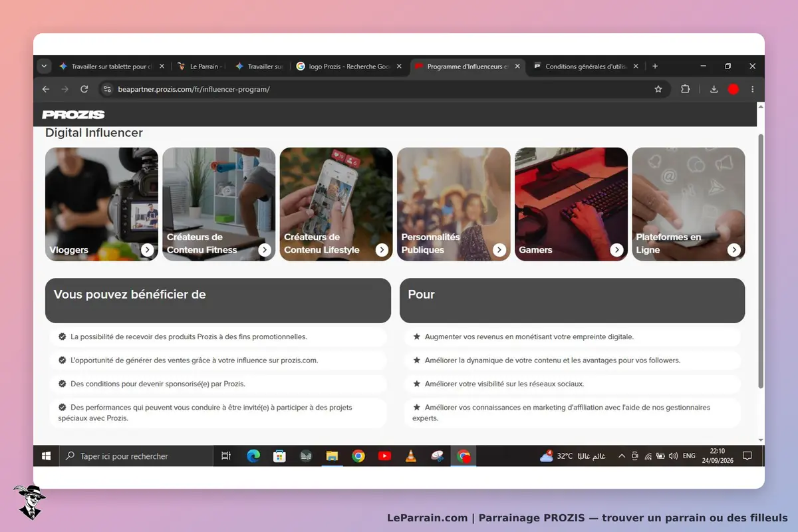The image size is (798, 532).
Task: Reload the Prozis influencer page
Action: click(84, 89)
